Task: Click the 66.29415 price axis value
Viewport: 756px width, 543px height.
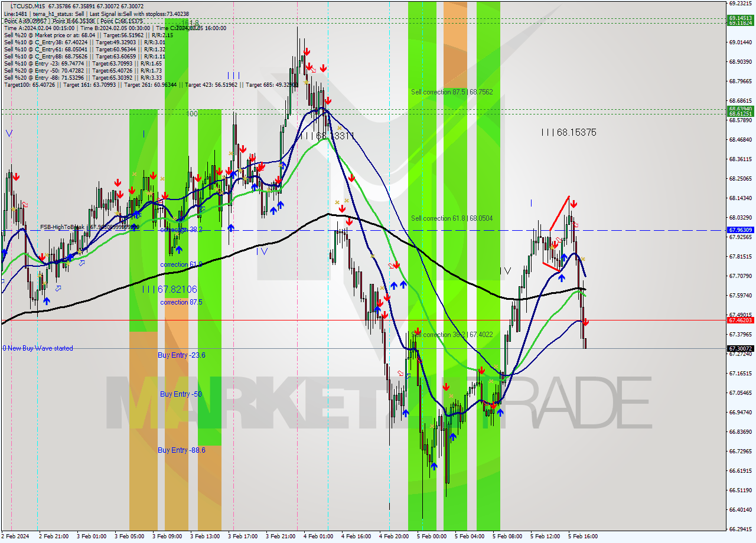Action: point(741,529)
